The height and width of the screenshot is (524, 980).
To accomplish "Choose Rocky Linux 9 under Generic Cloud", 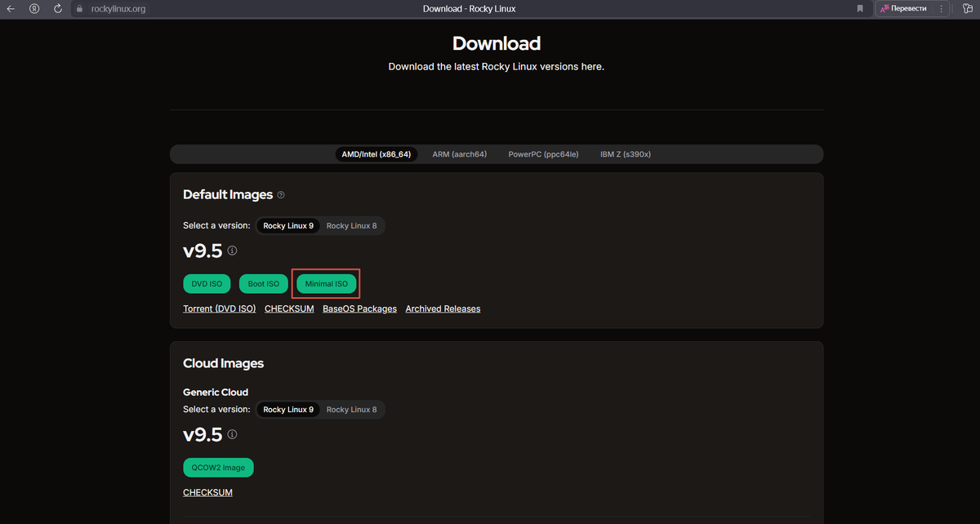I will tap(288, 410).
